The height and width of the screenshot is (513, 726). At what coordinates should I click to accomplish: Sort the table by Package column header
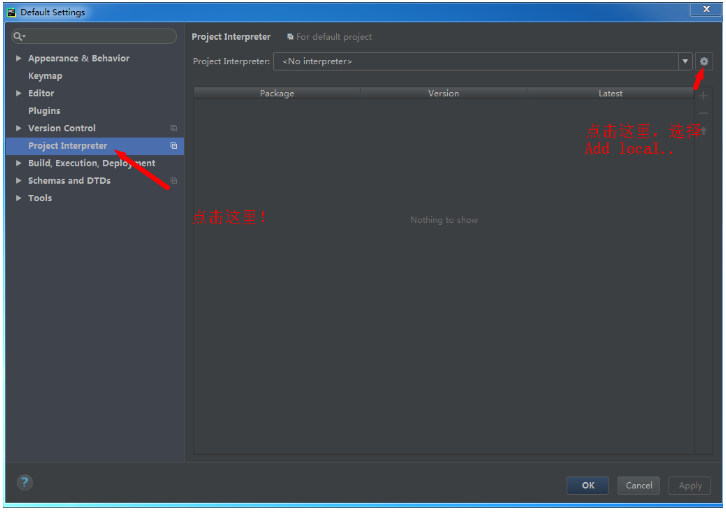(277, 93)
